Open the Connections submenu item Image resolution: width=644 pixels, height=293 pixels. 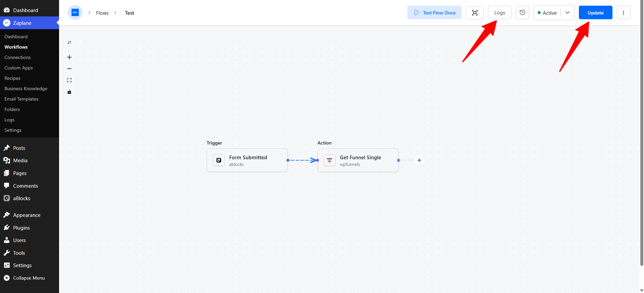[17, 57]
